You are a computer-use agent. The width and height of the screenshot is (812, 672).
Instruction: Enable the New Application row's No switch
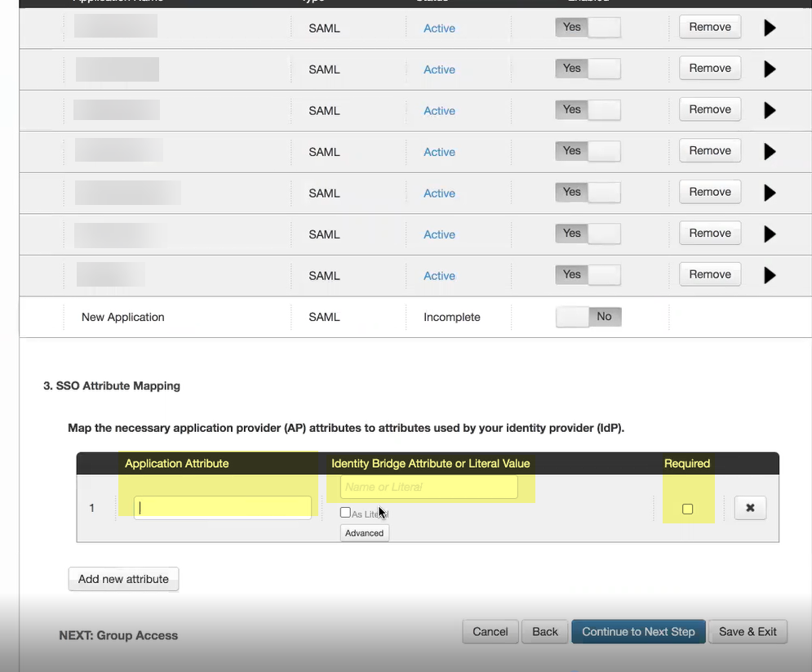[x=588, y=317]
